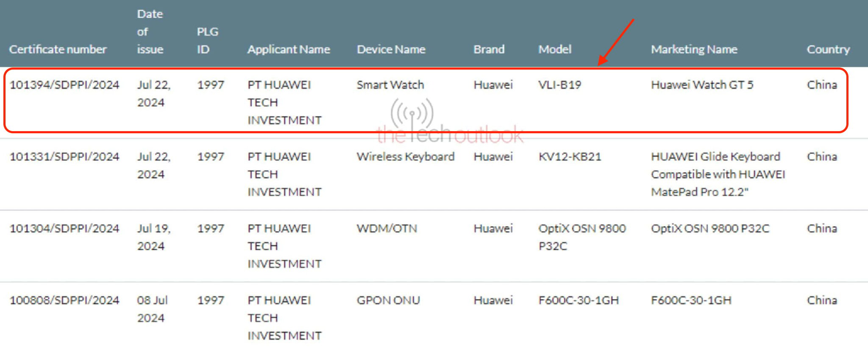Screen dimensions: 868x351
Task: Click China in WDM/OTN row
Action: click(822, 228)
